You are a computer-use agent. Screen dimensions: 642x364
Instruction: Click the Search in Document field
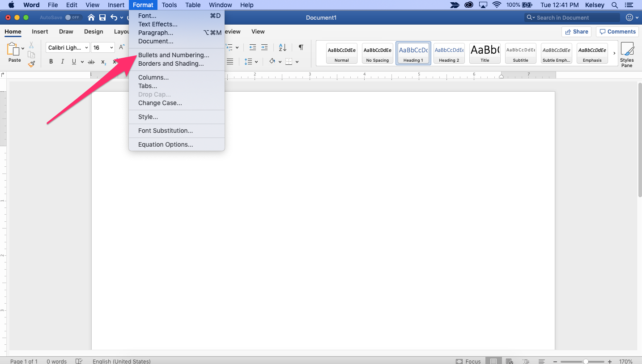(x=572, y=17)
